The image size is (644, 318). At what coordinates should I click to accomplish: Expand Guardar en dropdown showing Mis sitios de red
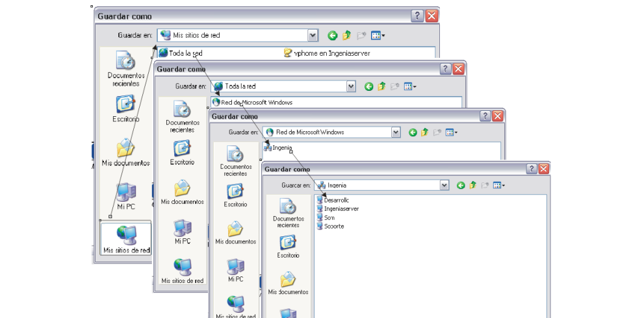tap(313, 36)
